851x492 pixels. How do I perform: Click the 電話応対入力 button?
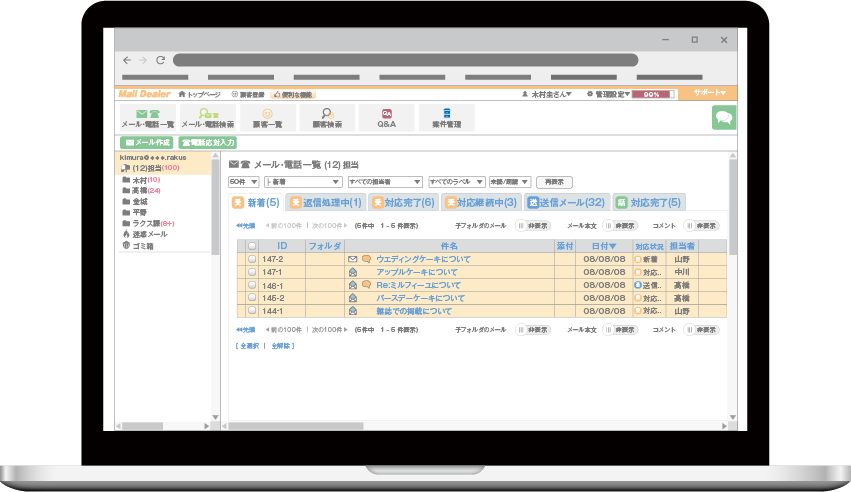point(207,143)
